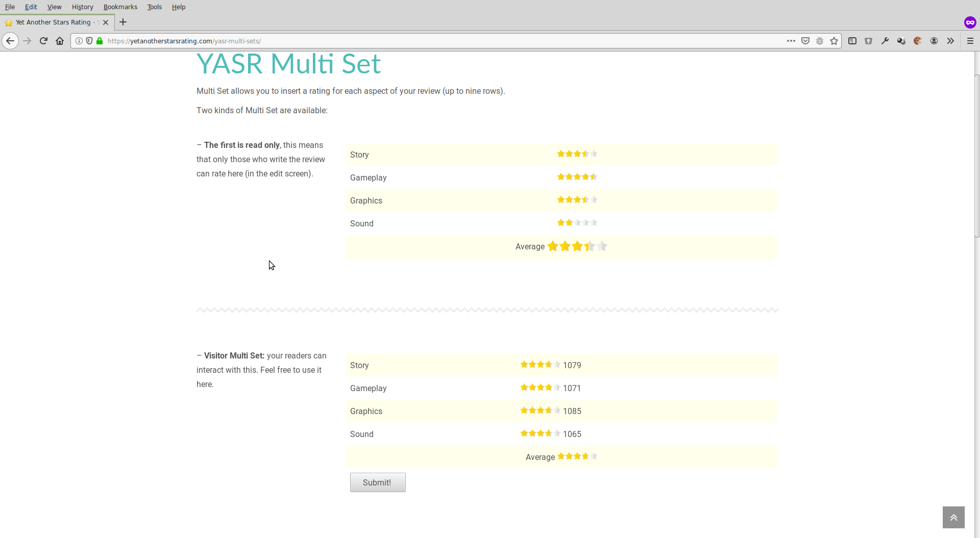Rate visitor Story row with stars
980x538 pixels.
click(541, 365)
